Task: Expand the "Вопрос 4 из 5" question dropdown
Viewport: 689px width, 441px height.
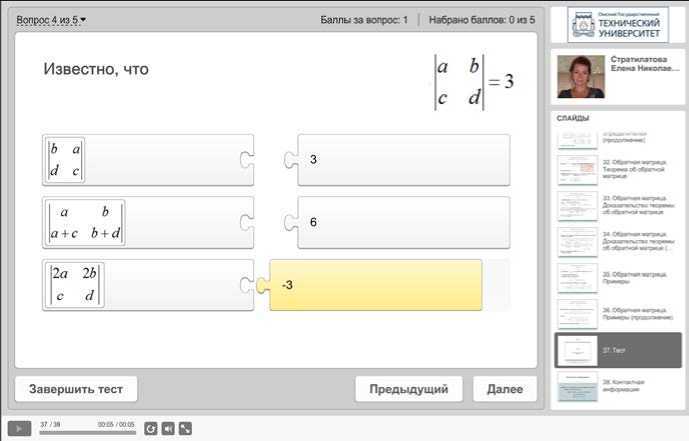Action: (x=51, y=20)
